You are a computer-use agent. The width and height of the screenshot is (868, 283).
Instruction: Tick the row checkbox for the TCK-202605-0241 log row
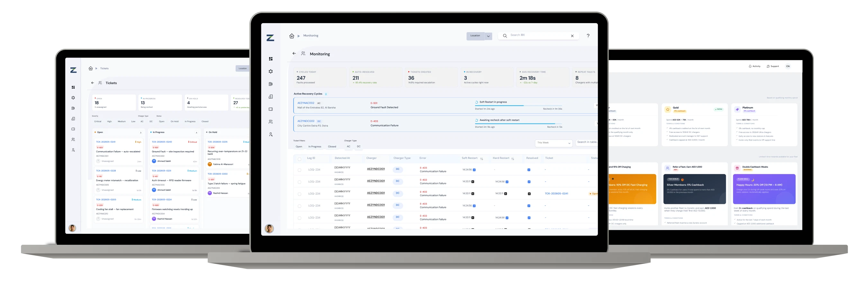coord(300,194)
